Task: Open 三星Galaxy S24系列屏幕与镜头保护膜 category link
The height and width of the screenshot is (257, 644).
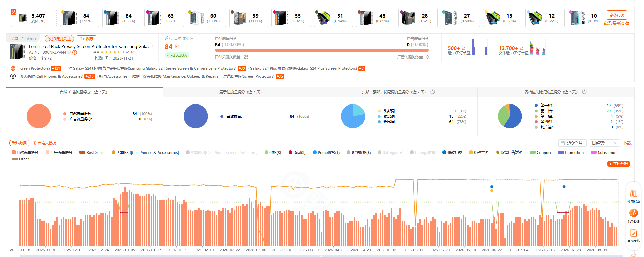Action: (x=151, y=68)
